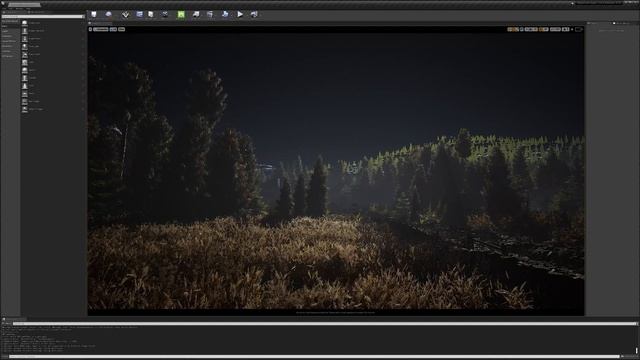
Task: Click the Play triangle in toolbar
Action: pos(240,14)
